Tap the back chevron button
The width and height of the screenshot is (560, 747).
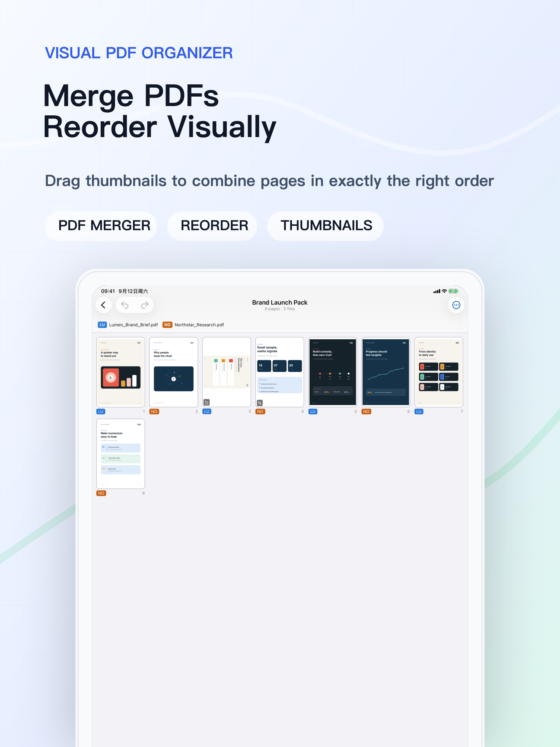pos(103,305)
